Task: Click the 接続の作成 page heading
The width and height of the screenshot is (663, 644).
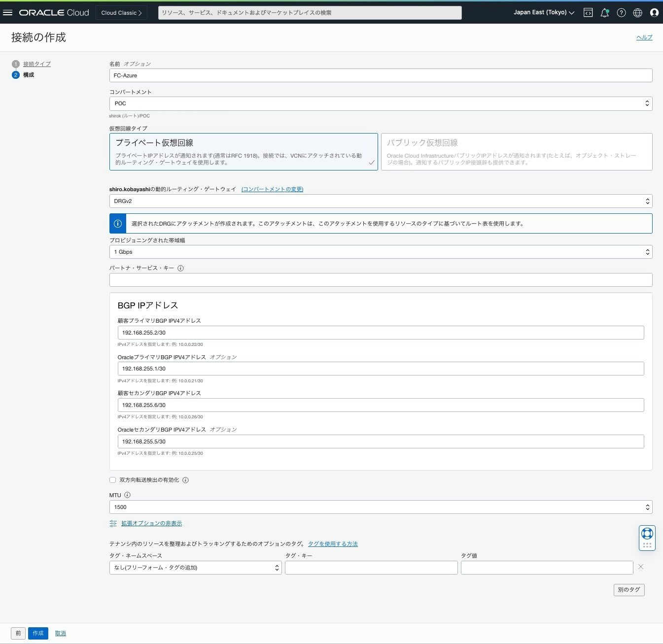Action: [38, 37]
